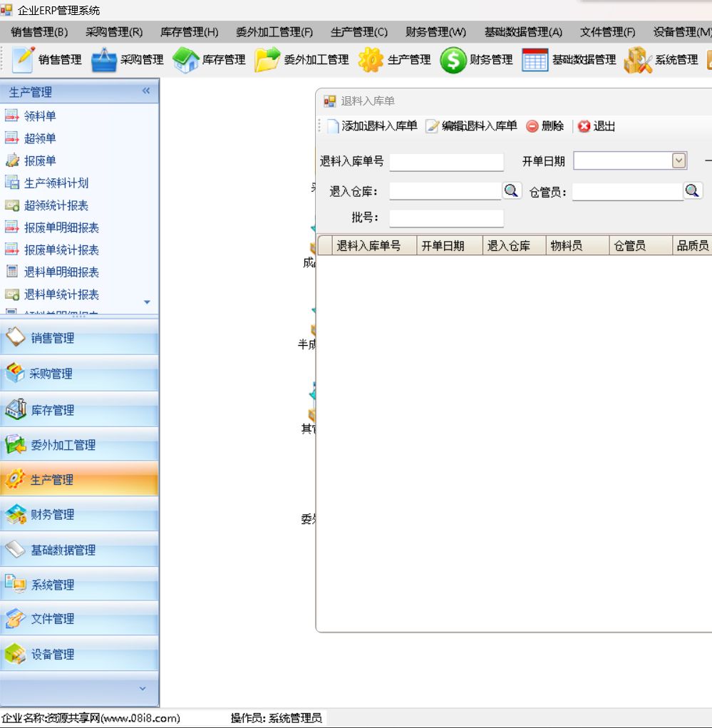Click the 设备管理 icon in navigation pane
712x728 pixels.
click(x=15, y=654)
